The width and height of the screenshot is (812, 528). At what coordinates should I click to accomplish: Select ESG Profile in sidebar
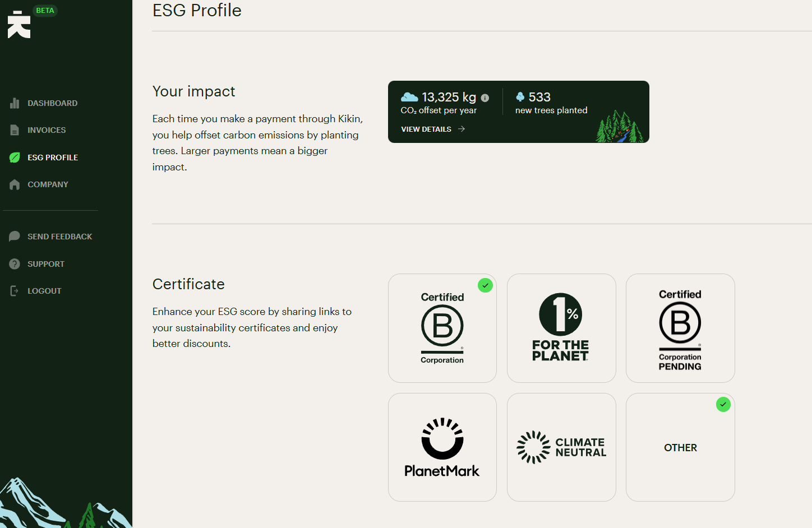(53, 158)
